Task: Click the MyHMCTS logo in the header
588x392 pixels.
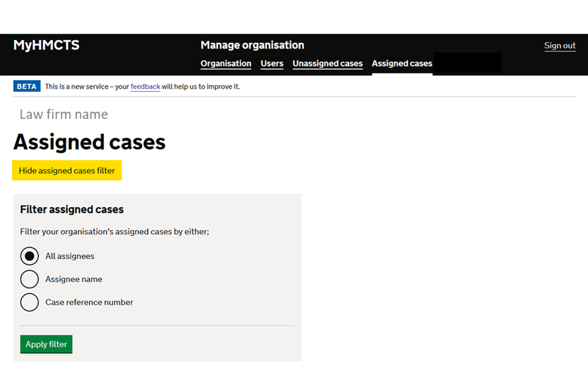Action: pos(47,45)
